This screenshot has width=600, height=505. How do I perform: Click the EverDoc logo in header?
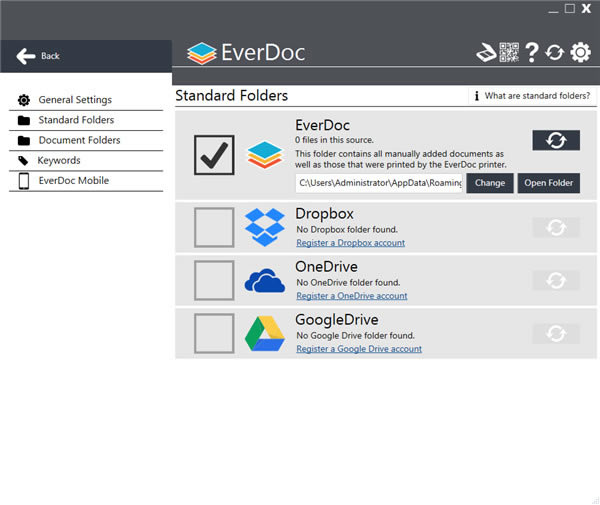pyautogui.click(x=246, y=53)
